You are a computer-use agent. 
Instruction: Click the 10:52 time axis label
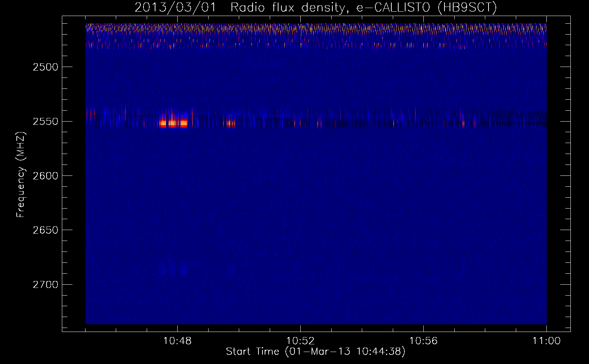(x=300, y=341)
